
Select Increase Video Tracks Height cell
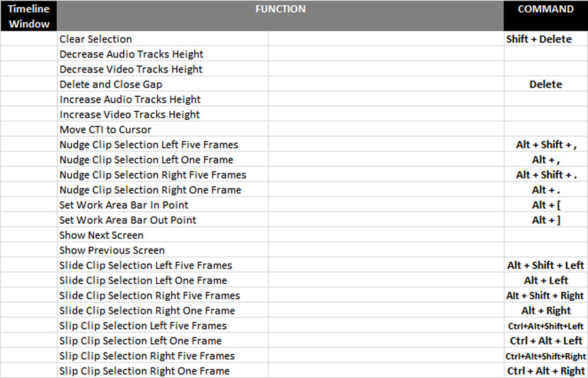coord(163,114)
